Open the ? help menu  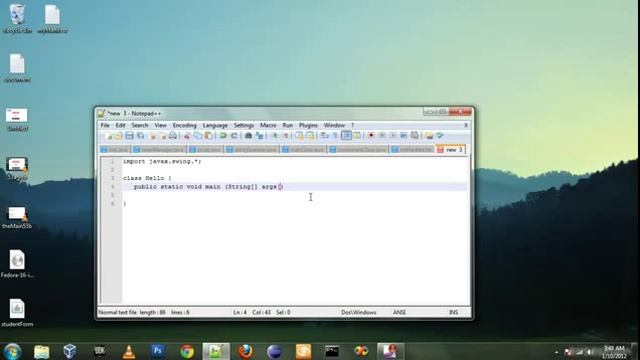click(352, 125)
